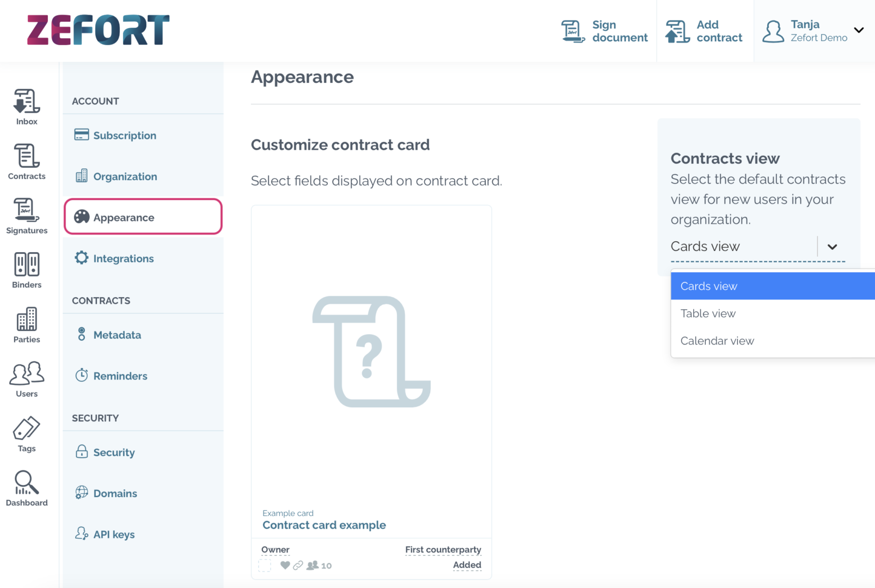875x588 pixels.
Task: Open the Parties page
Action: click(x=26, y=324)
